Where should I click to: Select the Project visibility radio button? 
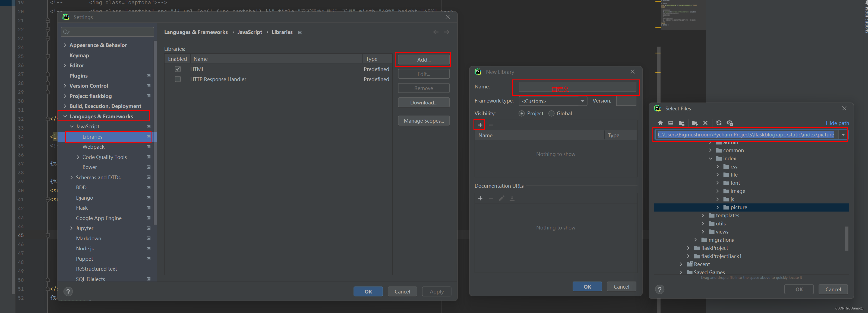tap(522, 113)
